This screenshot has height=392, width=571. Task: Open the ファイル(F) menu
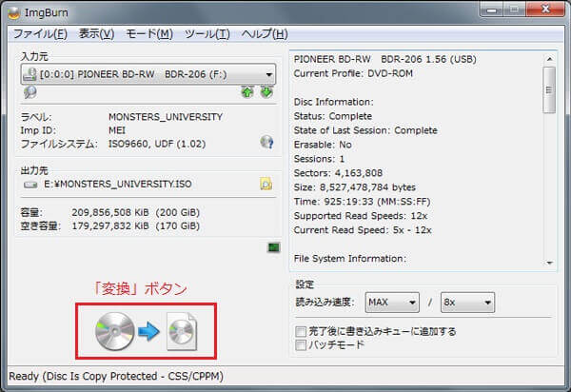(x=40, y=34)
